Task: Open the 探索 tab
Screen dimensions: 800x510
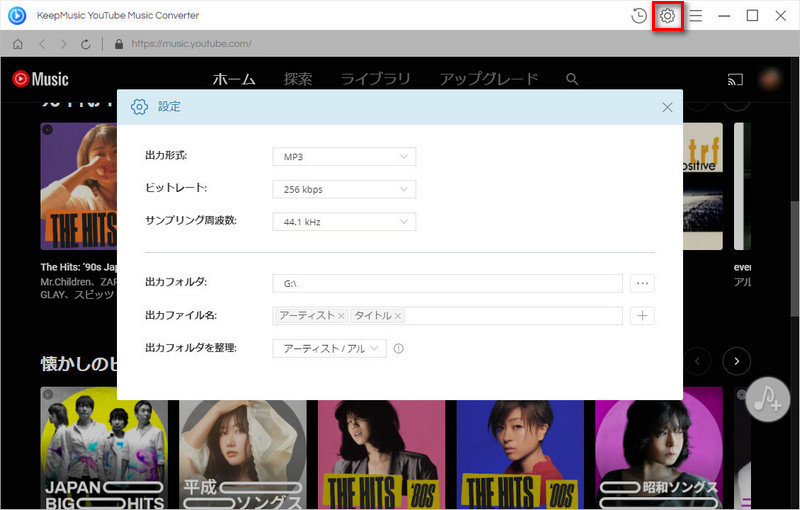Action: click(x=298, y=79)
